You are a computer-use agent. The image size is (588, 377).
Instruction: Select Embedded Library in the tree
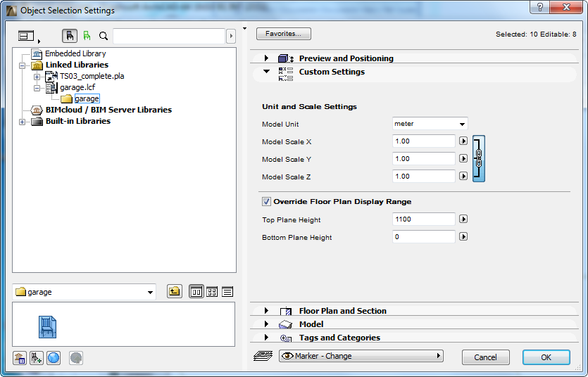[75, 53]
